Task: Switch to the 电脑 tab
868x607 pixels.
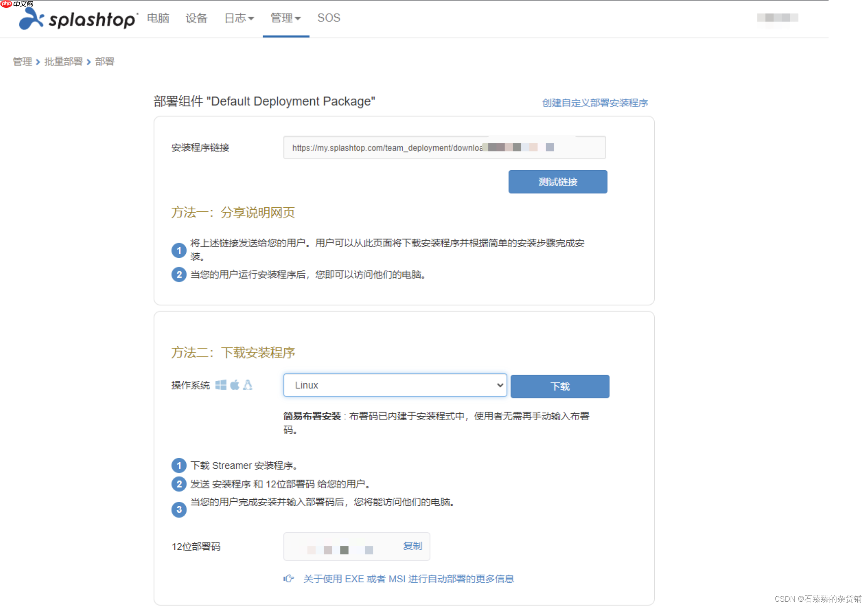Action: click(158, 18)
